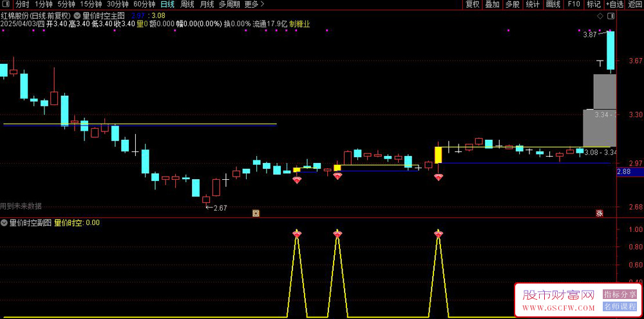Click the 0.80 sub-chart axis label
The image size is (644, 319).
(636, 247)
